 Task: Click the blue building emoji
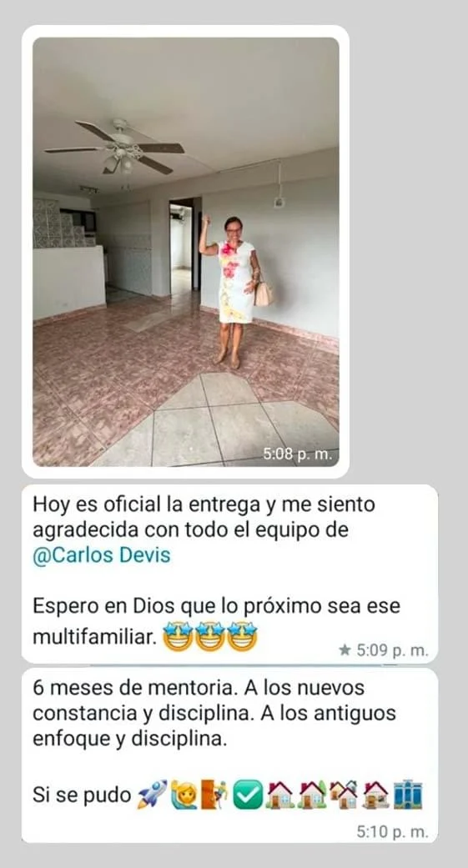coord(408,795)
